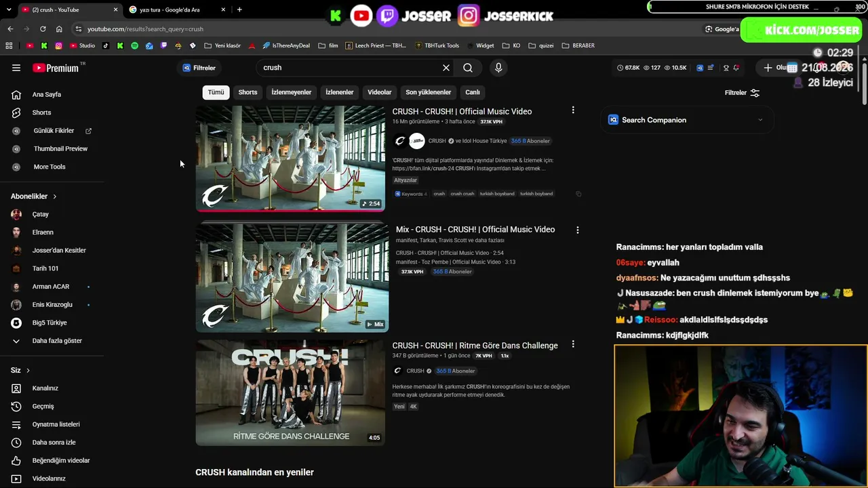868x488 pixels.
Task: Copy the keywords with the copy icon
Action: (x=578, y=194)
